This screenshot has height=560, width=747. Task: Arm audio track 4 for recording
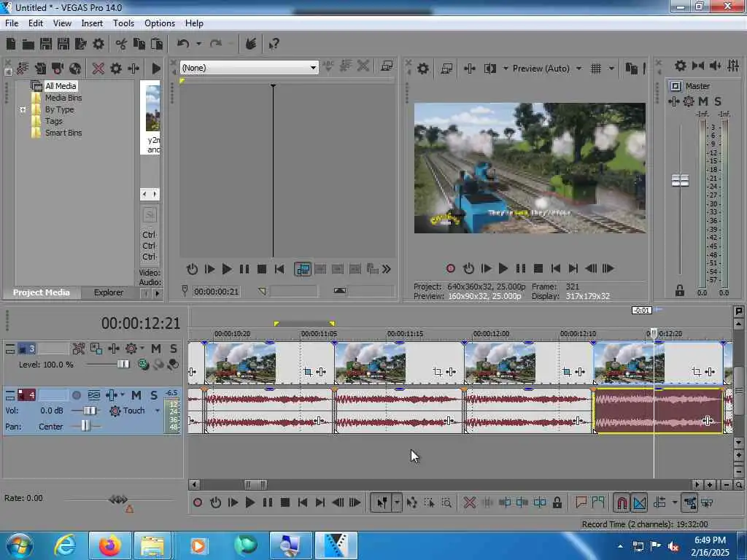point(76,395)
